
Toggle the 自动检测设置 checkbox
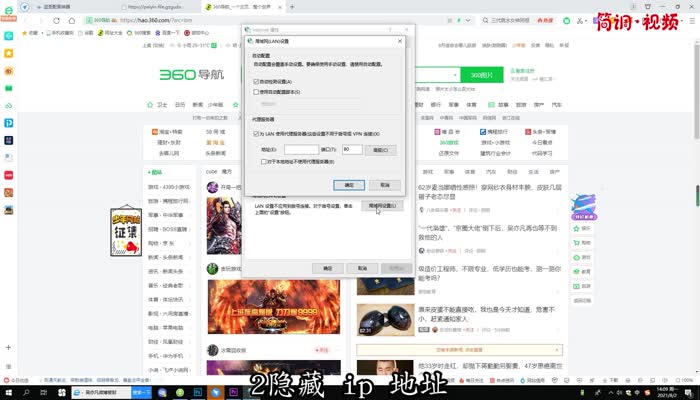257,81
